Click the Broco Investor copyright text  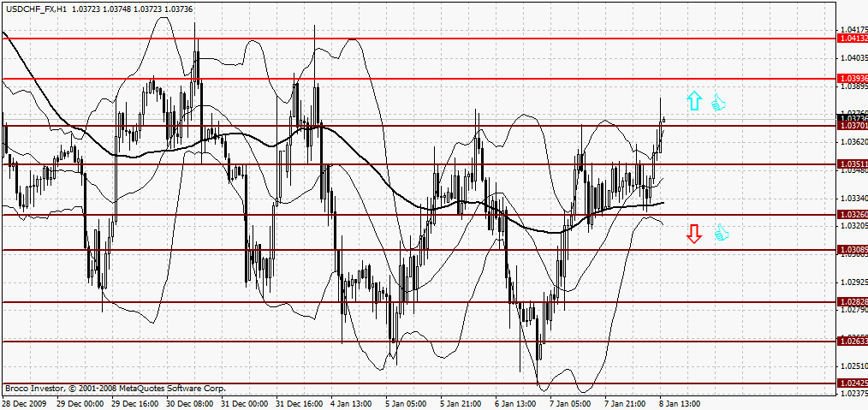point(116,389)
